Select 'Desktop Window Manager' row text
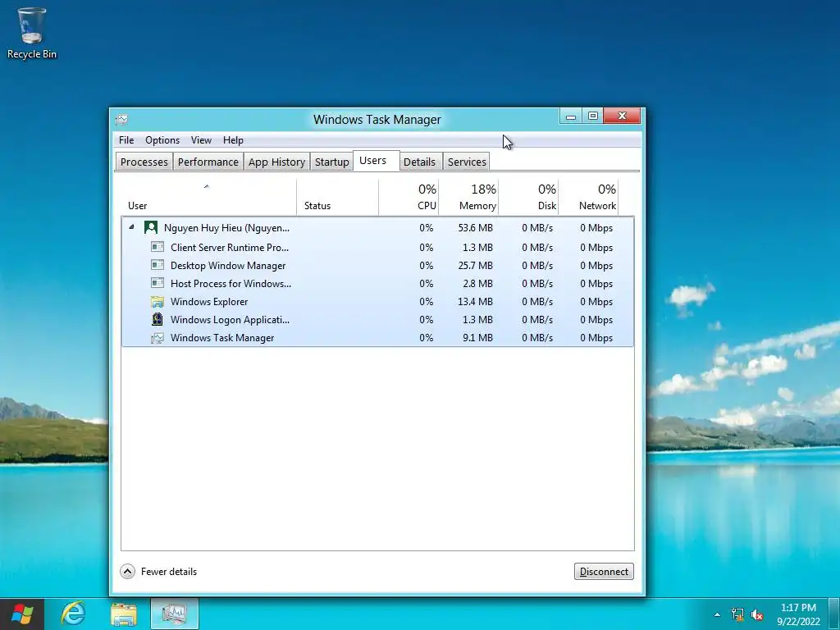 (x=228, y=265)
